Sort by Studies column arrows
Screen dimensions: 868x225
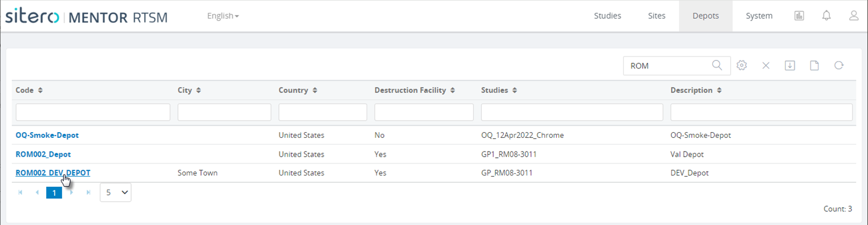[514, 90]
